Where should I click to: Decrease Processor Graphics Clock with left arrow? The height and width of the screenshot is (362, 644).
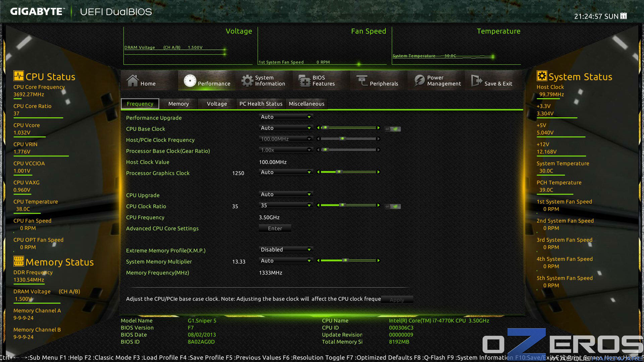point(318,172)
